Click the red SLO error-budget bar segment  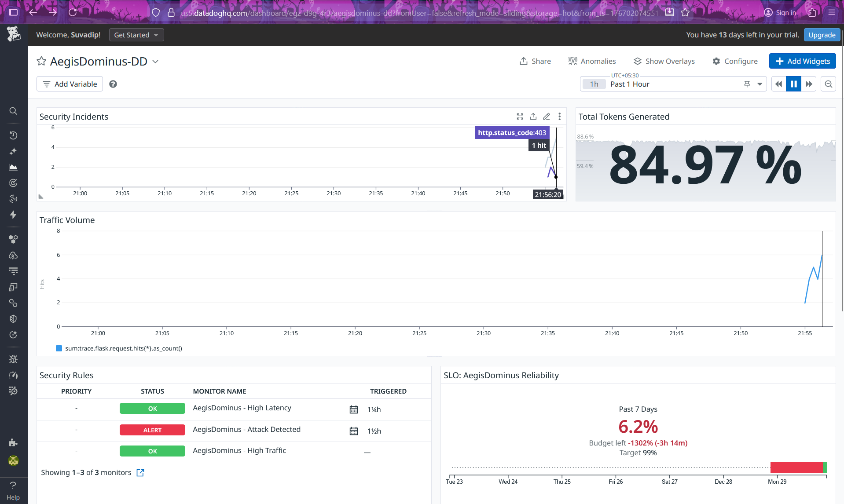796,467
